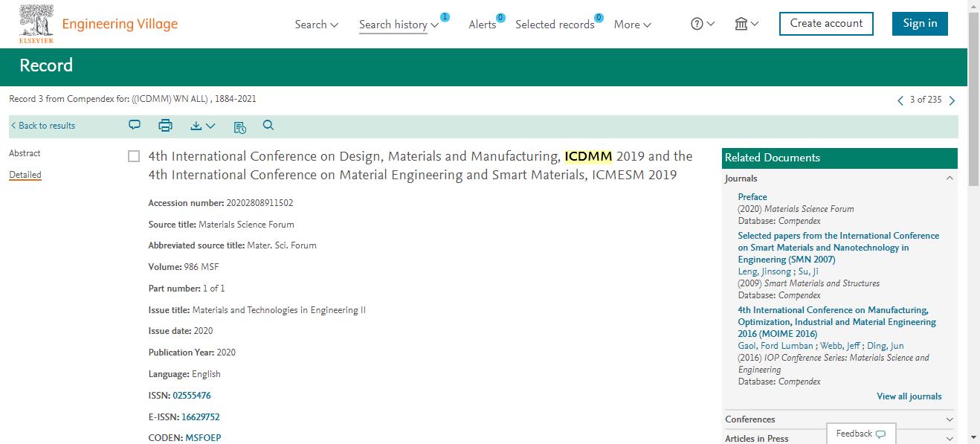
Task: Open the Search history menu
Action: pyautogui.click(x=399, y=25)
